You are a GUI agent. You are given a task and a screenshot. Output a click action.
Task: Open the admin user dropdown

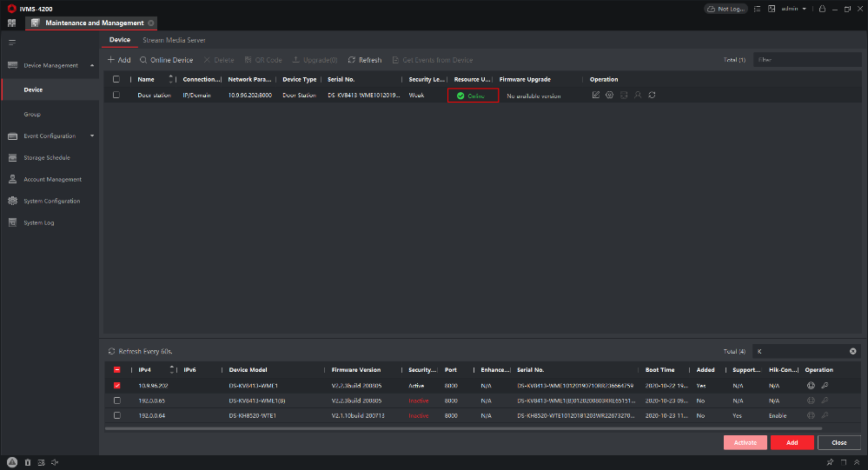pyautogui.click(x=793, y=9)
